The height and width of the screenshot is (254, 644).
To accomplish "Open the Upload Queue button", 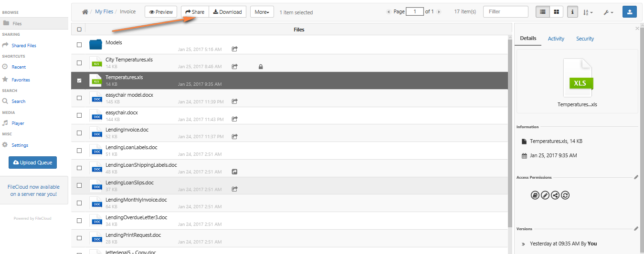I will [x=32, y=163].
